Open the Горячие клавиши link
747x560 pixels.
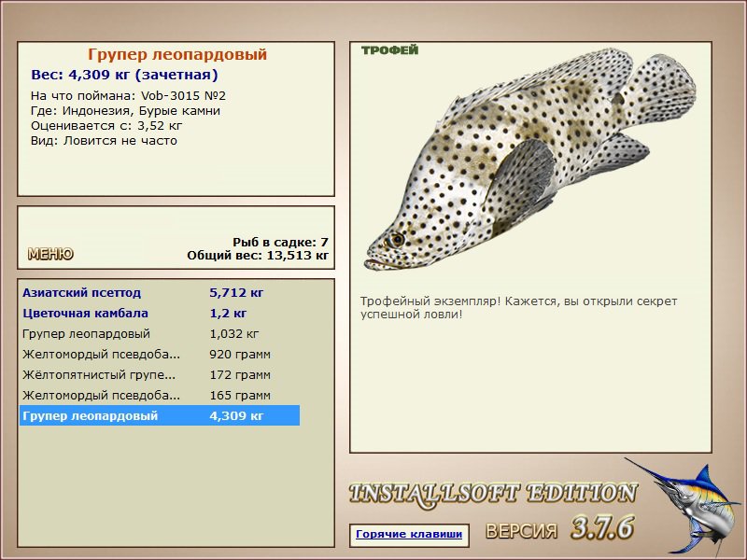click(x=409, y=534)
